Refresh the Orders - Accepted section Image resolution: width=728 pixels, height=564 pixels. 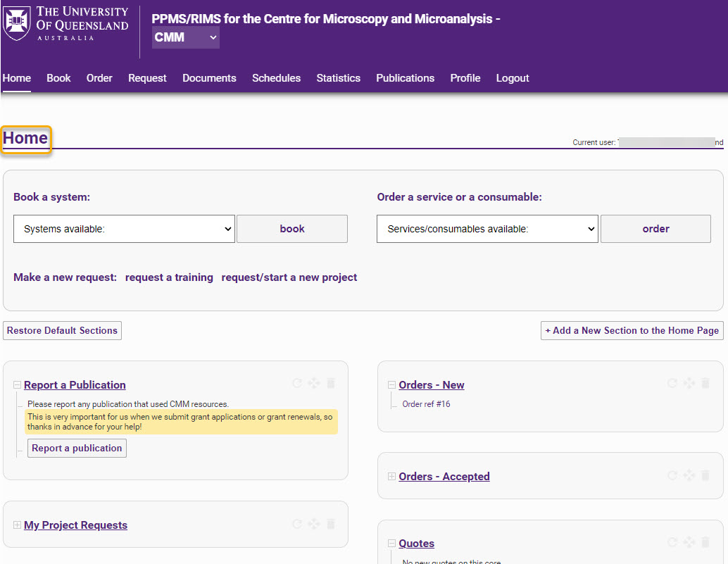[672, 475]
